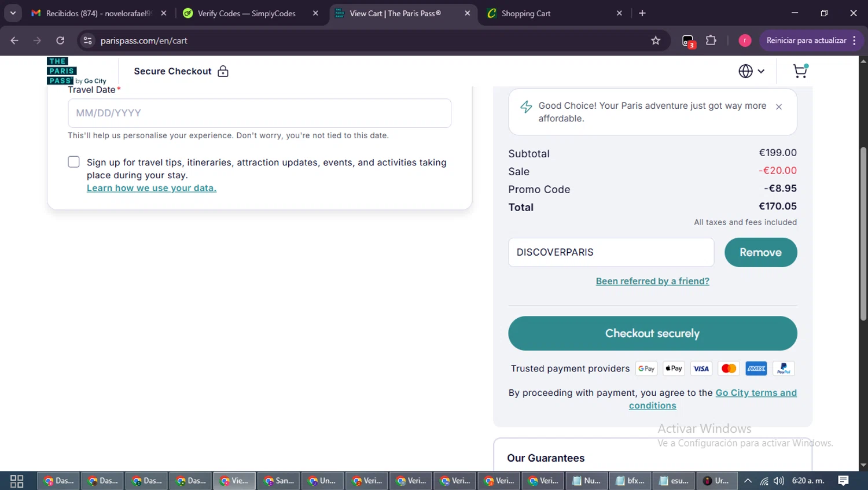This screenshot has height=490, width=868.
Task: Close the Shopping Cart tab
Action: coord(619,13)
